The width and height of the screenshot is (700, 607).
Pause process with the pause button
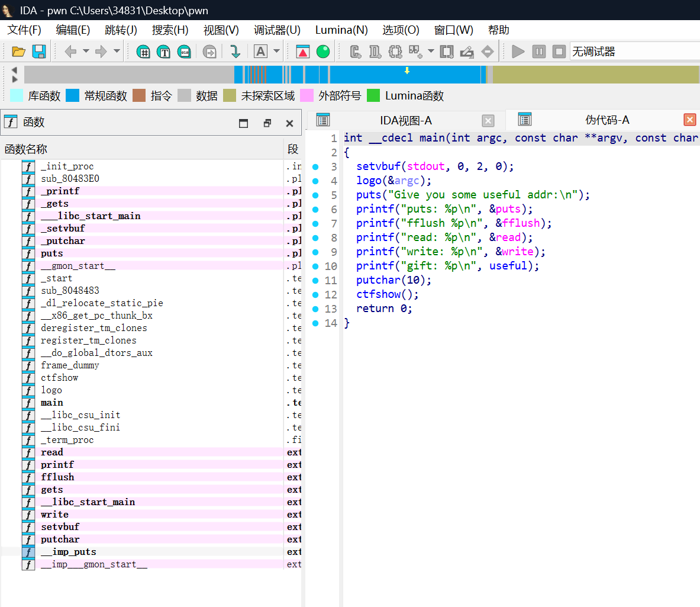pyautogui.click(x=539, y=52)
